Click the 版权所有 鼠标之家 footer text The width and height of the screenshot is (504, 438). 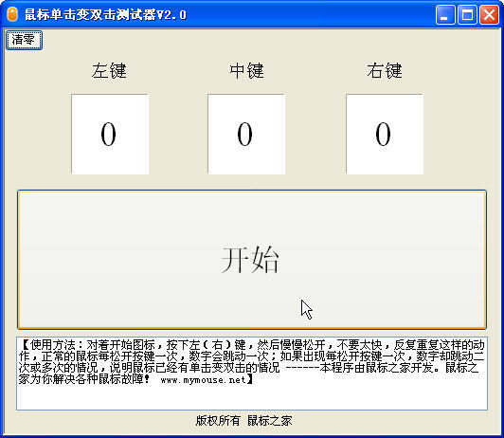(x=243, y=421)
